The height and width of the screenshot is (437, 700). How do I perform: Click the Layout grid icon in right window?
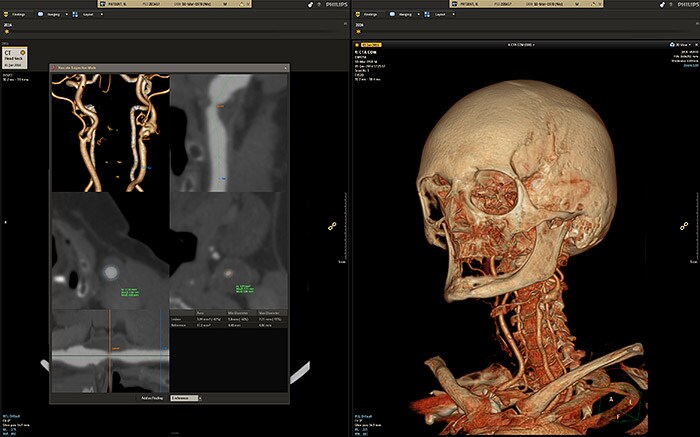point(427,14)
